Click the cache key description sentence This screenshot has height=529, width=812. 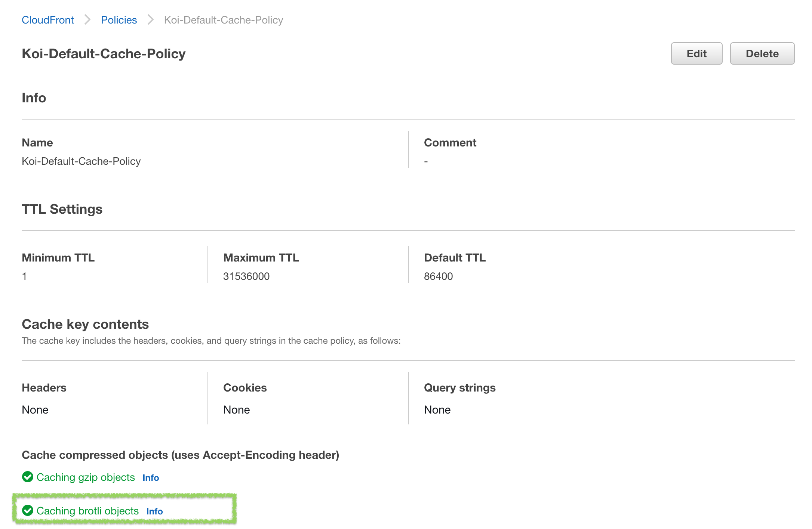click(211, 341)
